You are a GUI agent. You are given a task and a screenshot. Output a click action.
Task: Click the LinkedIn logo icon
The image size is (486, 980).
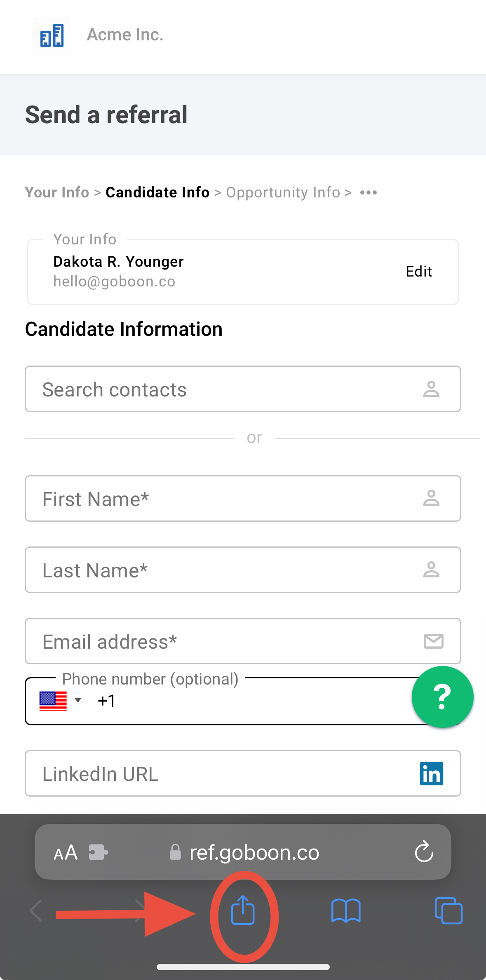coord(432,774)
